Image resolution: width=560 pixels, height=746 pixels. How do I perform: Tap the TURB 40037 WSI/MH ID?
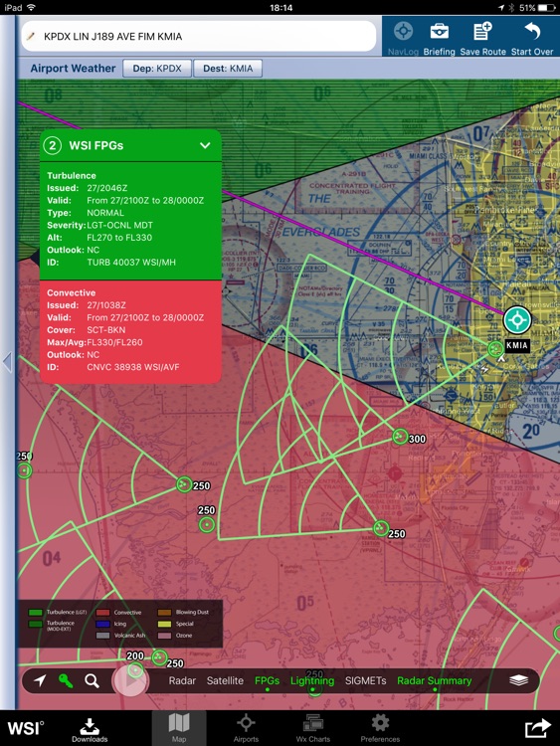(131, 263)
